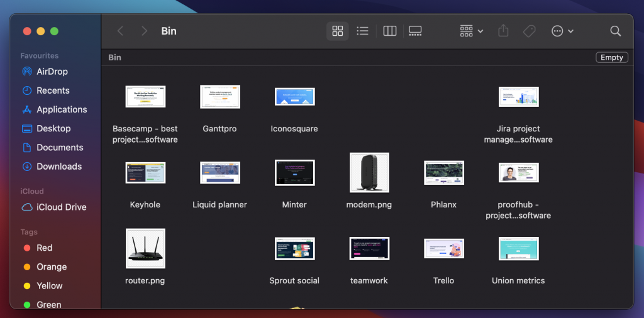The width and height of the screenshot is (644, 318).
Task: Click the modem.png file name
Action: point(369,205)
